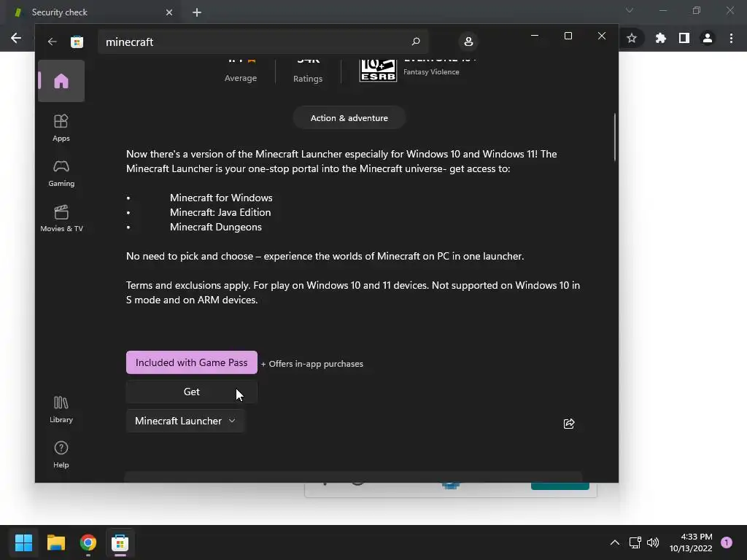Open Chrome three-dot menu

731,38
